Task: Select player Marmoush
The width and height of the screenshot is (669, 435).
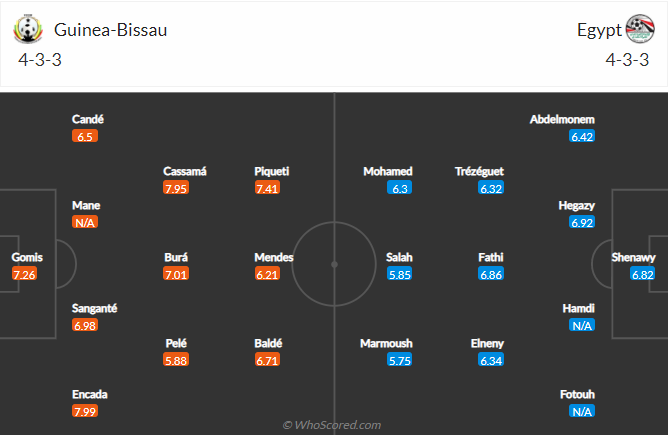Action: pyautogui.click(x=386, y=343)
